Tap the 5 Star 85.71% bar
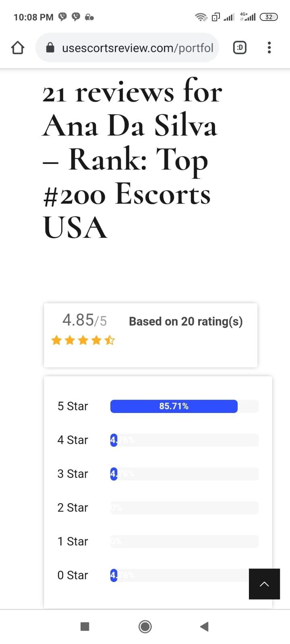Screen dimensions: 290x644 click(x=174, y=406)
